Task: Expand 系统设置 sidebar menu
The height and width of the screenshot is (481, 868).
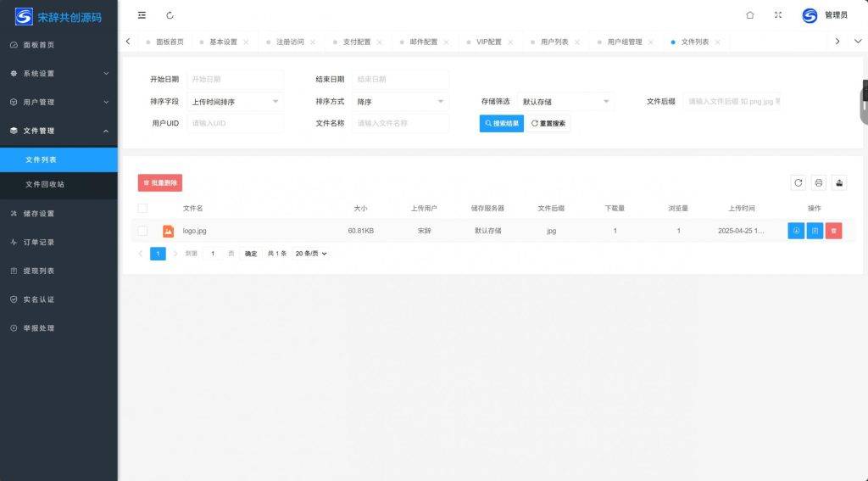Action: 58,73
